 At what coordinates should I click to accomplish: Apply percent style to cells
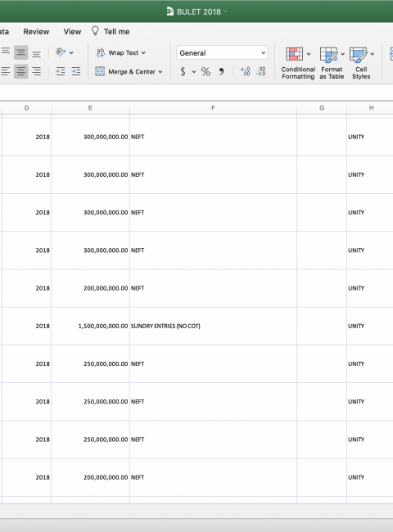click(x=206, y=71)
